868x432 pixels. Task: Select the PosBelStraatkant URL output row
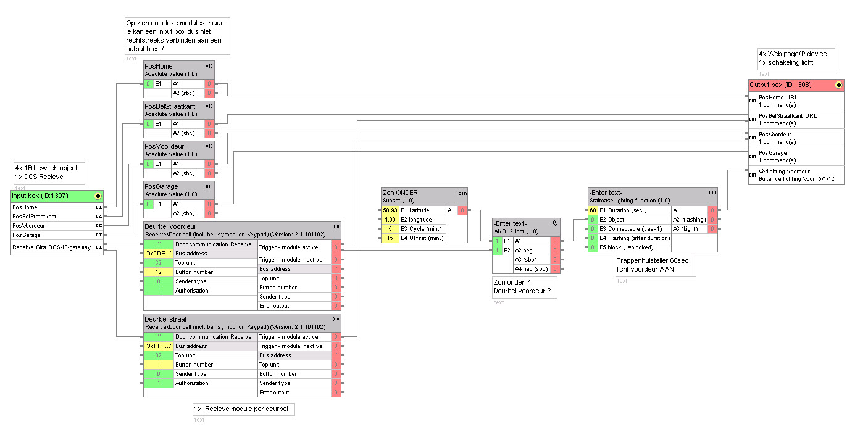coord(796,119)
